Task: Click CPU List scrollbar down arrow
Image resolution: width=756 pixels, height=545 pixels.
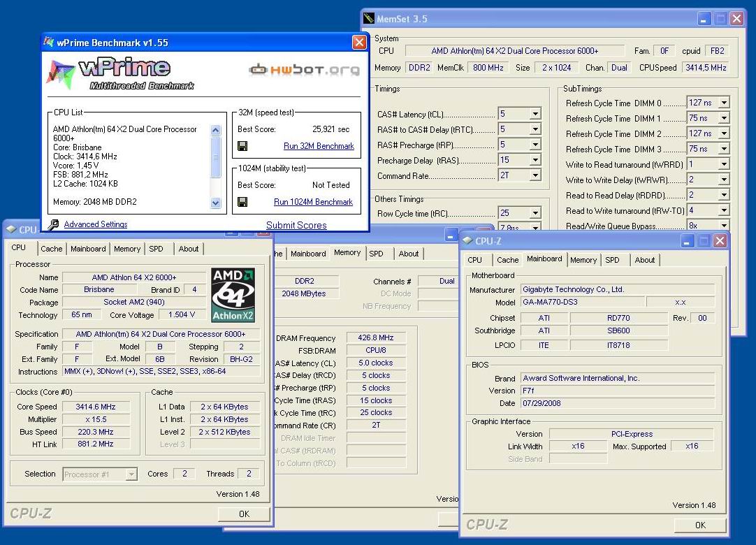Action: tap(215, 203)
